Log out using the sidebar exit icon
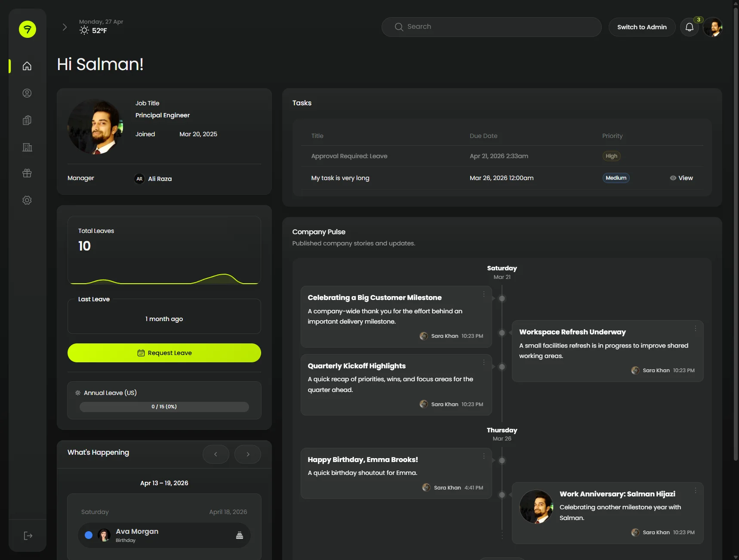 point(27,536)
